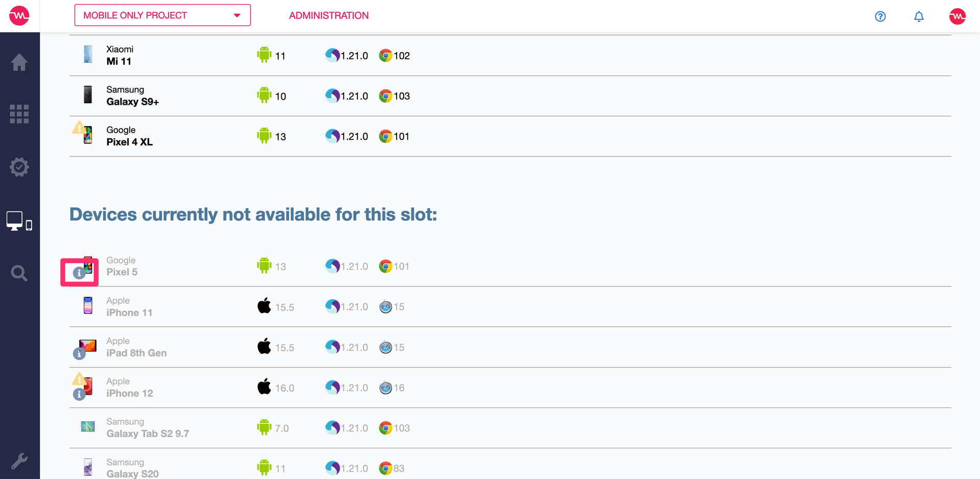The height and width of the screenshot is (479, 980).
Task: Select the Samsung Galaxy S9+ device
Action: tap(510, 96)
